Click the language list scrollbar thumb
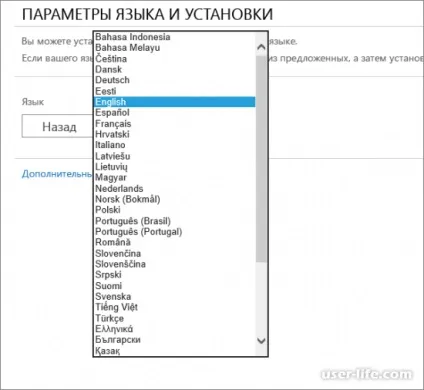Image resolution: width=424 pixels, height=390 pixels. [x=262, y=159]
